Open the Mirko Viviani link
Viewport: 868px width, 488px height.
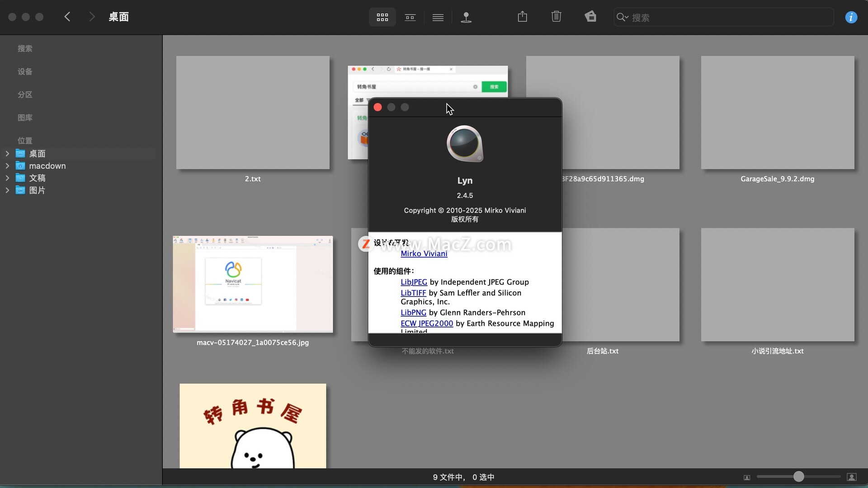pyautogui.click(x=424, y=253)
